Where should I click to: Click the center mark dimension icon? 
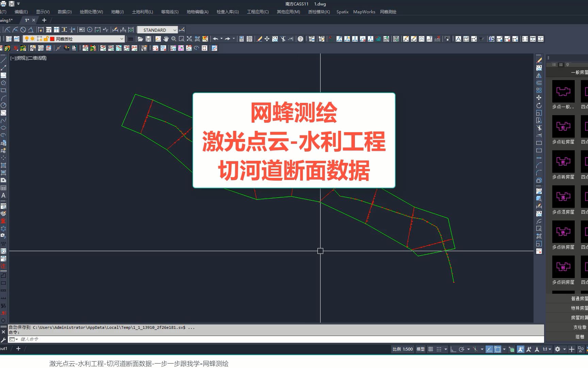click(90, 30)
